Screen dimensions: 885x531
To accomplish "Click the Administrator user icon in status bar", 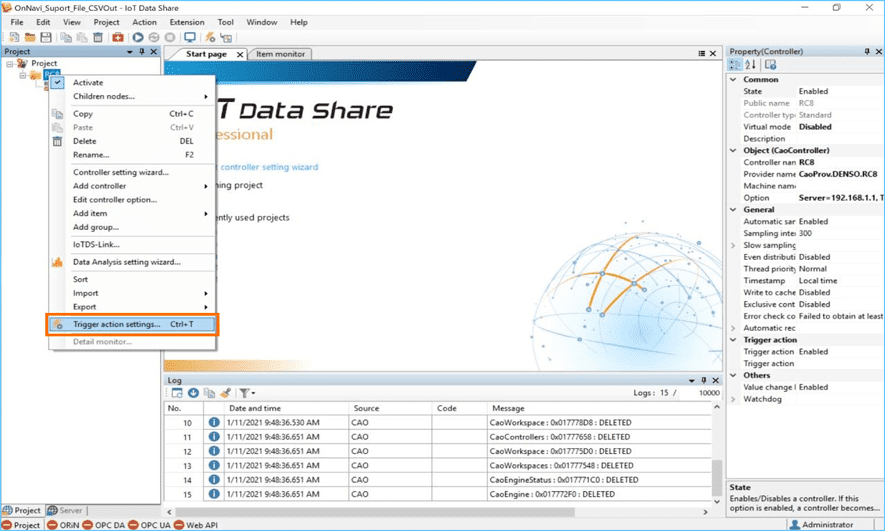I will 795,524.
